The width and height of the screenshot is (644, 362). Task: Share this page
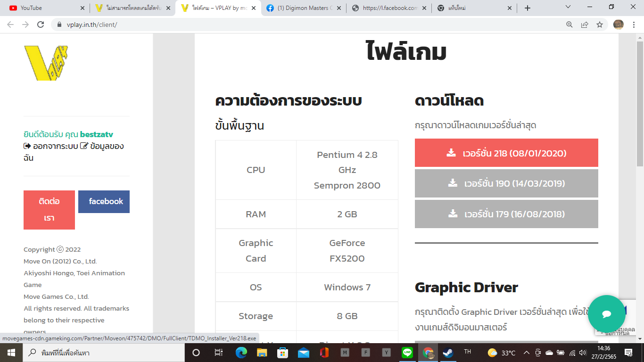tap(585, 25)
